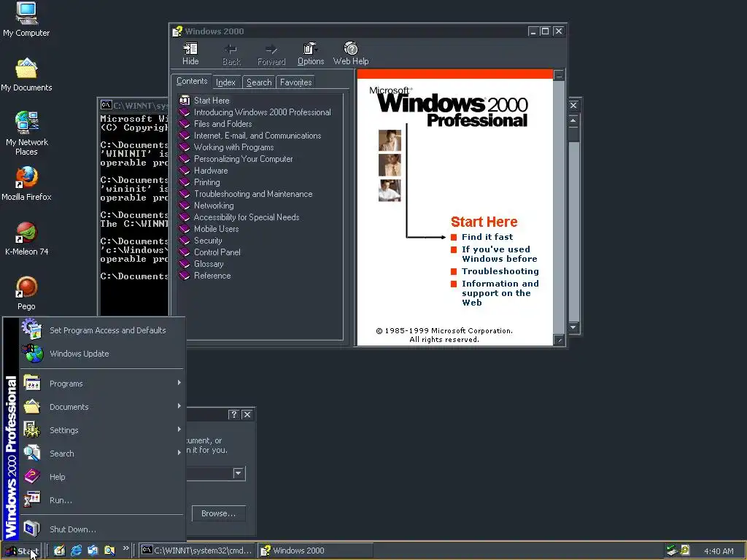Select 'Glossary' topic text
The height and width of the screenshot is (560, 747).
[208, 264]
